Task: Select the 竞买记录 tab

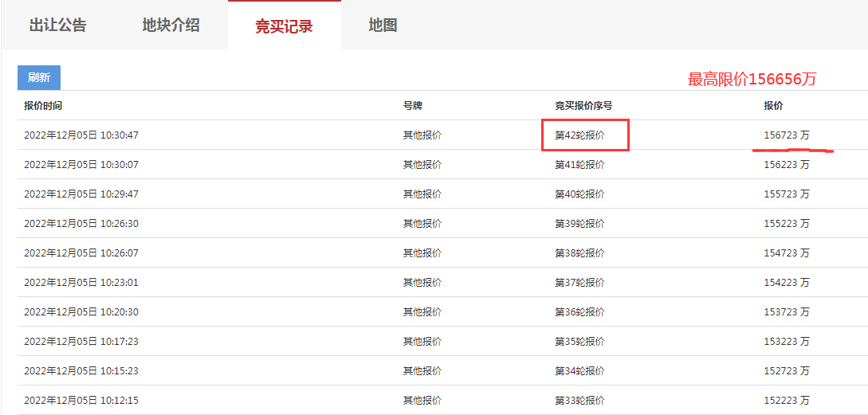Action: coord(284,26)
